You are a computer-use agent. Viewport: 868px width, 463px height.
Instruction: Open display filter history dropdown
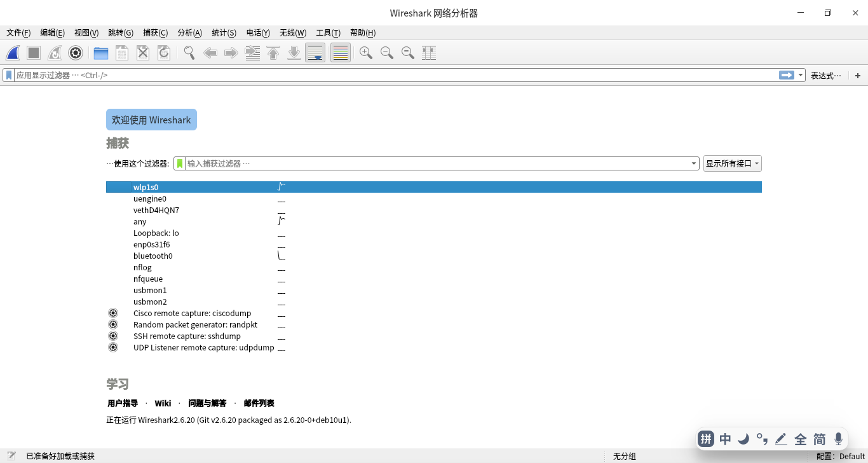point(801,75)
